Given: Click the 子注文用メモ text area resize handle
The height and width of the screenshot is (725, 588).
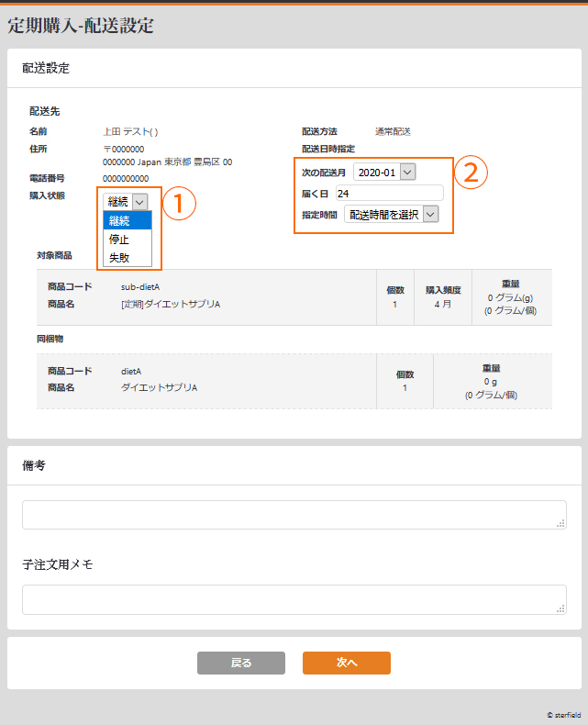Looking at the screenshot, I should [x=560, y=608].
